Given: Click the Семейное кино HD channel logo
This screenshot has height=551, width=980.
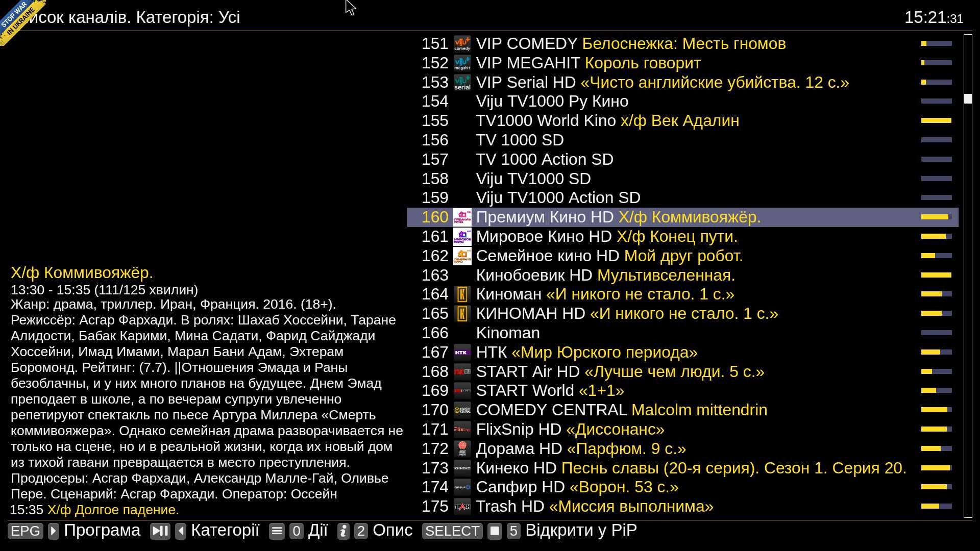Looking at the screenshot, I should coord(462,256).
